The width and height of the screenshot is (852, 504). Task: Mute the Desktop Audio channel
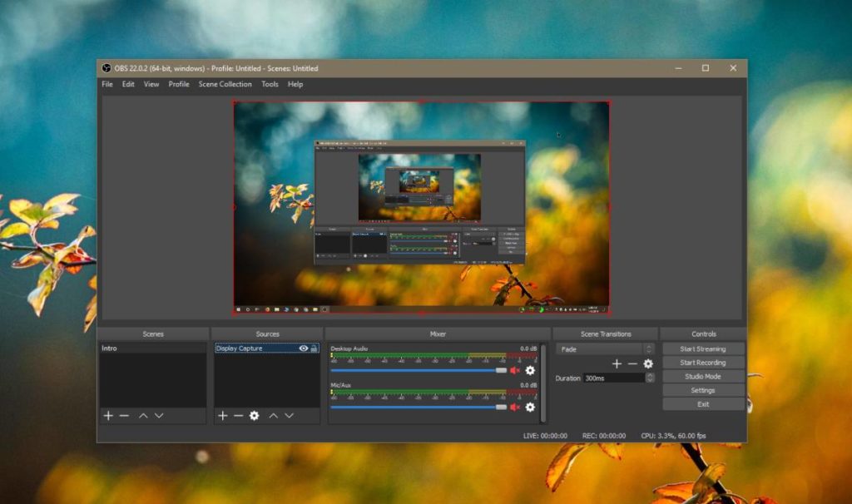pyautogui.click(x=514, y=370)
